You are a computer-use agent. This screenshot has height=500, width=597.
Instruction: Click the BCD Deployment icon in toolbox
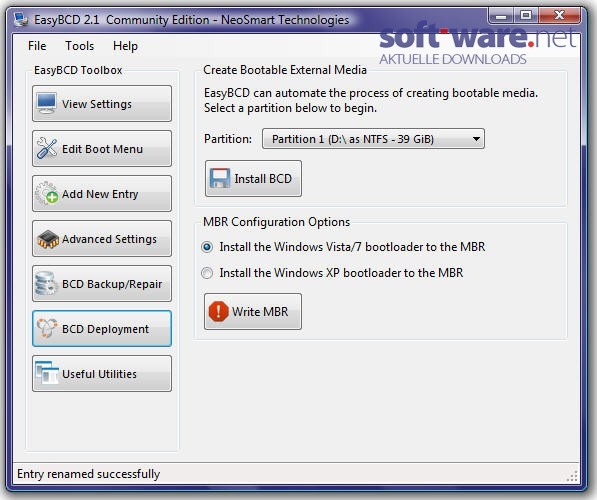click(x=47, y=328)
